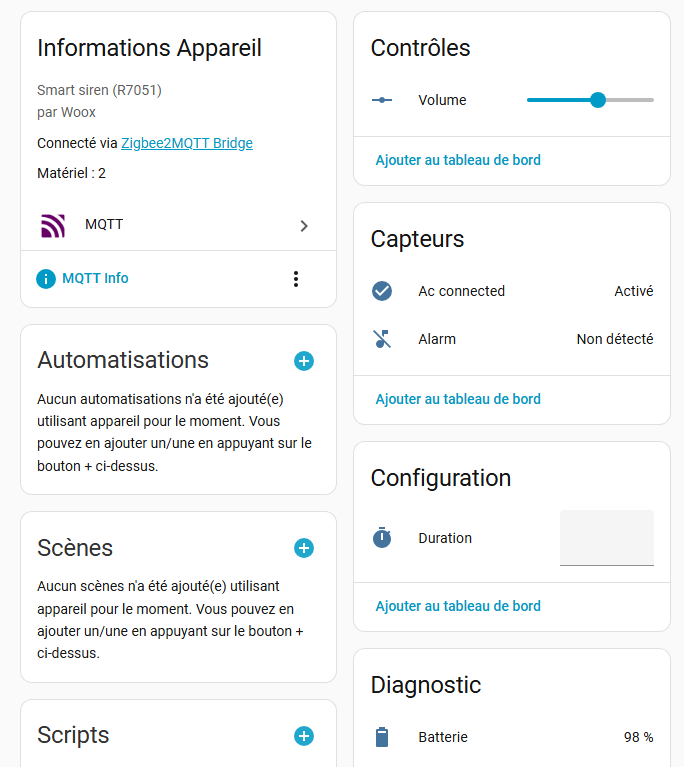
Task: Add a new script with plus icon
Action: (304, 736)
